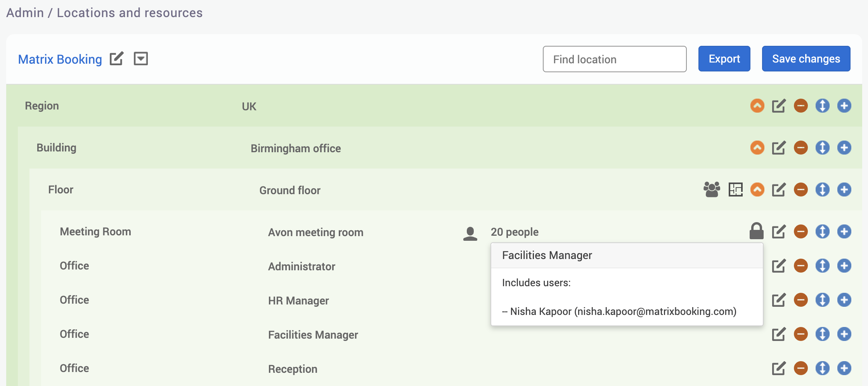
Task: Remove the Birmingham office building
Action: click(x=800, y=148)
